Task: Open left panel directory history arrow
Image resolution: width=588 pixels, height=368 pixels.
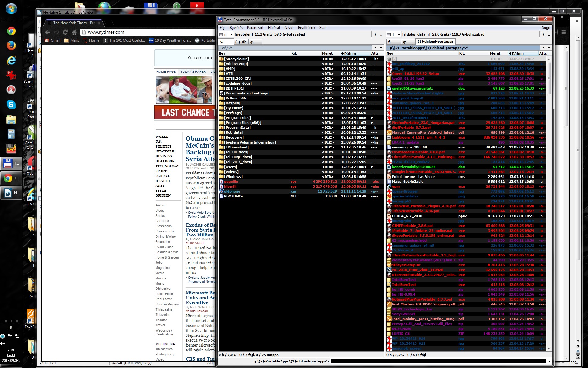Action: (x=381, y=48)
